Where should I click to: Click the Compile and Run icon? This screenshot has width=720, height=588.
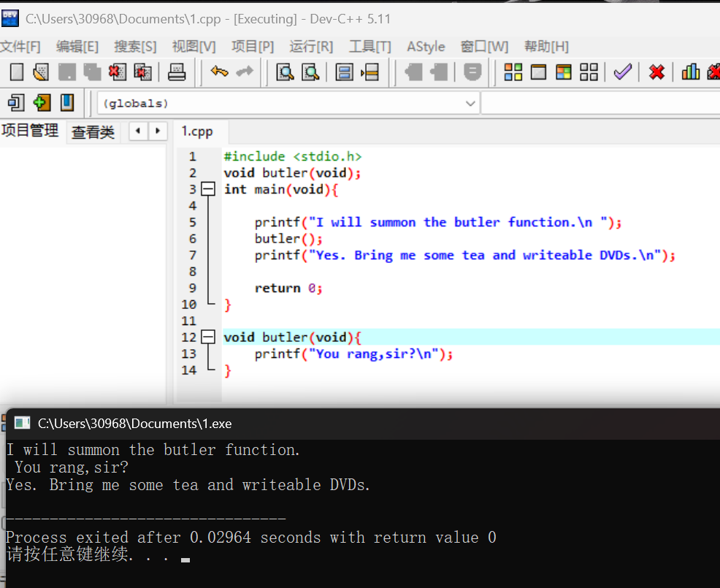click(x=564, y=72)
